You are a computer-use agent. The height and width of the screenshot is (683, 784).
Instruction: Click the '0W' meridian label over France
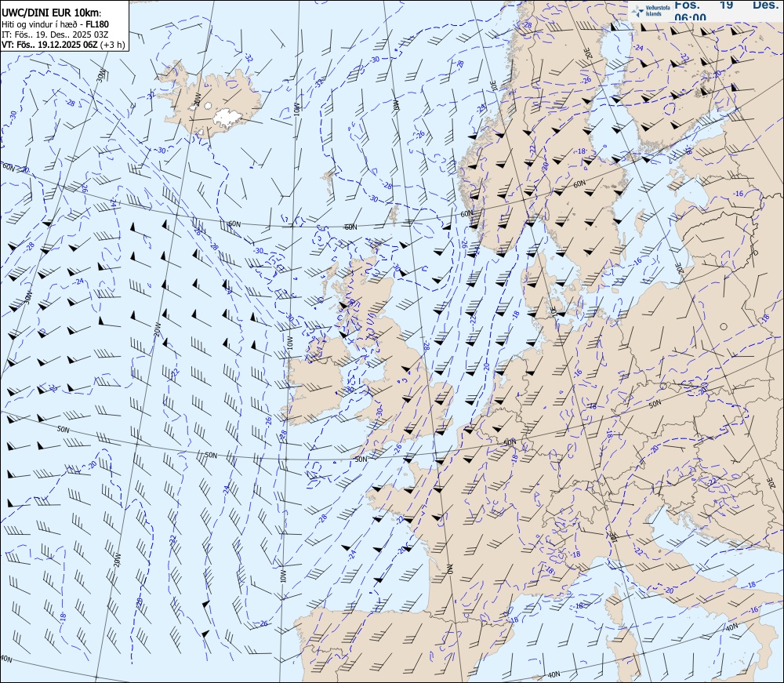(448, 569)
